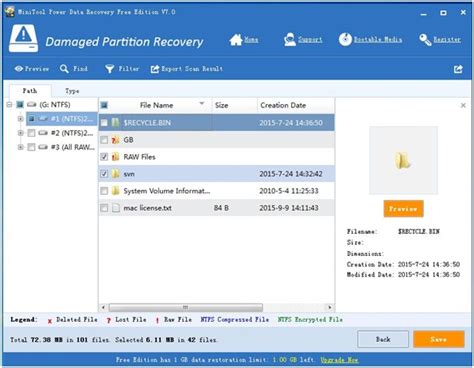Switch to the Path tab
Screen dimensions: 474x368
(x=30, y=91)
